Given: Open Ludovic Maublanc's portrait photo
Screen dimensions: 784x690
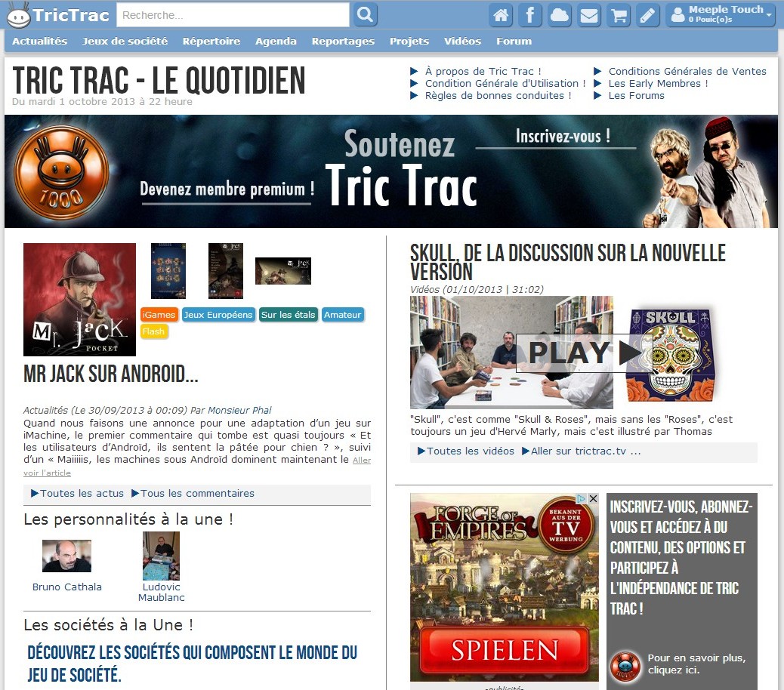Looking at the screenshot, I should click(x=161, y=556).
